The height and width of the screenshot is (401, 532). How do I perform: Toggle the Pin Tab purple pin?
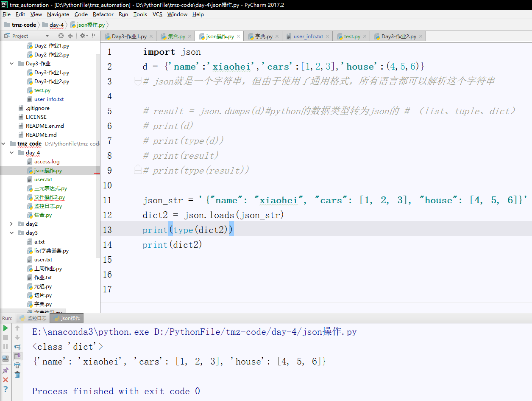click(x=6, y=370)
